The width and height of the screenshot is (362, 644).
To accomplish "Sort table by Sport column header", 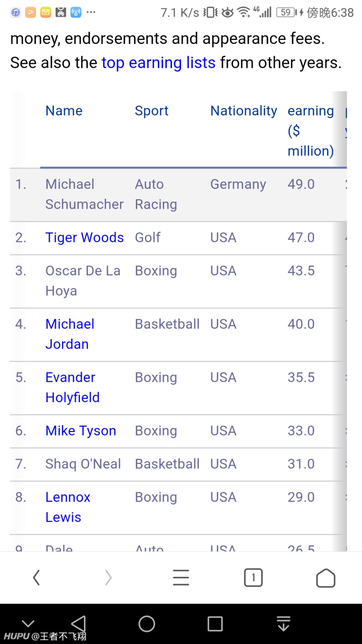I will [x=152, y=111].
